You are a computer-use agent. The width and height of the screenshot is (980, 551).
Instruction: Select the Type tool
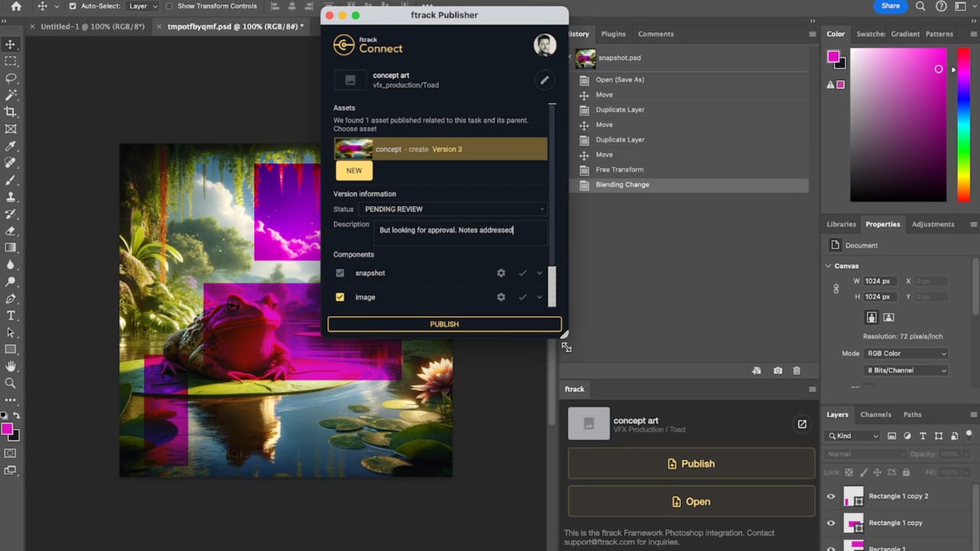(x=11, y=315)
